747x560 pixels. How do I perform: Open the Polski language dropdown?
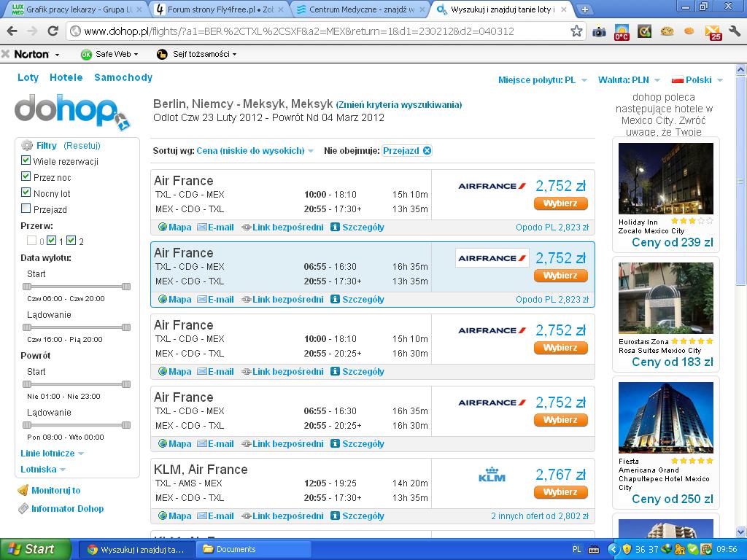pos(697,80)
